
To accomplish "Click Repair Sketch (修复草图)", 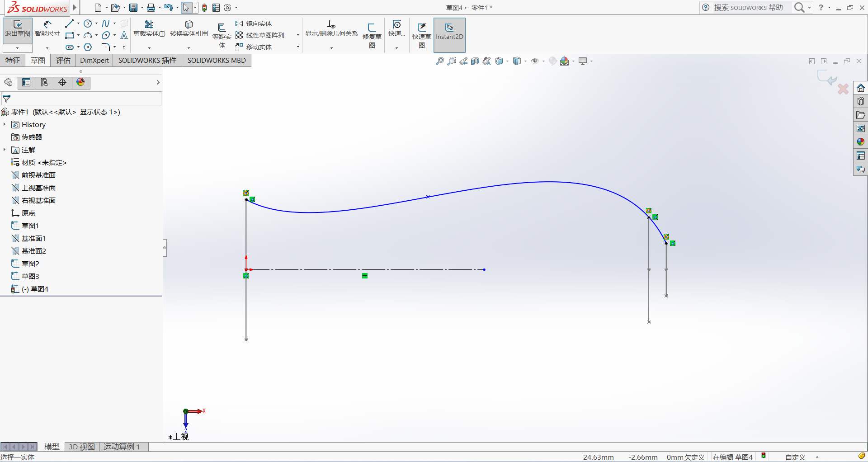I will click(x=372, y=35).
